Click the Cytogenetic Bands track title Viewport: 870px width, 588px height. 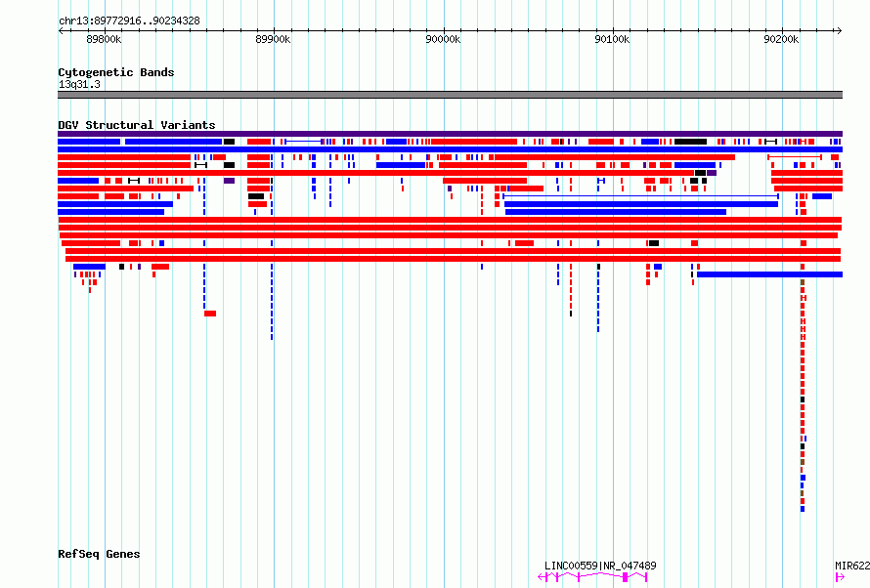point(116,72)
